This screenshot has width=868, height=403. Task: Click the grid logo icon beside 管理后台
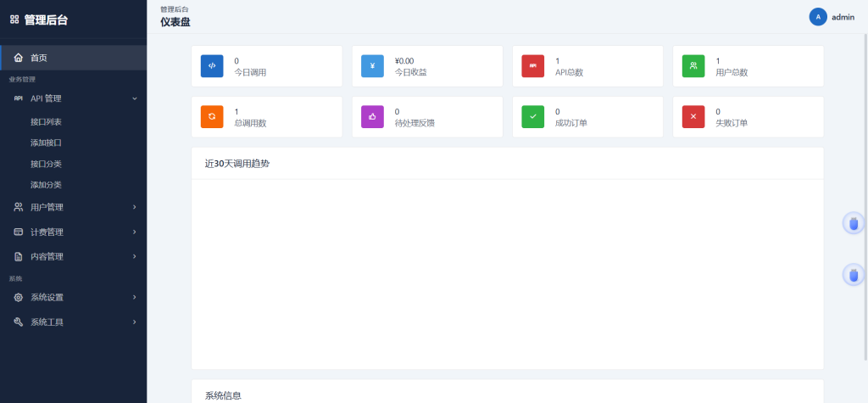coord(14,20)
